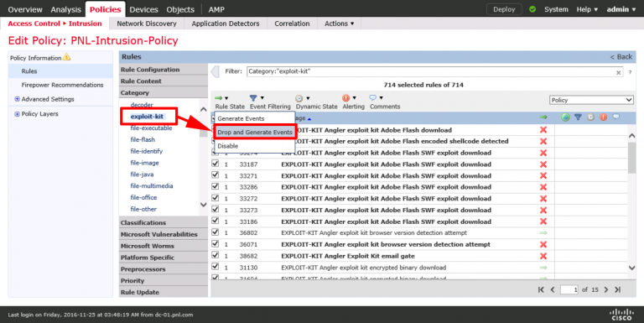Uncheck the checkbox for rule 33187

pyautogui.click(x=215, y=163)
